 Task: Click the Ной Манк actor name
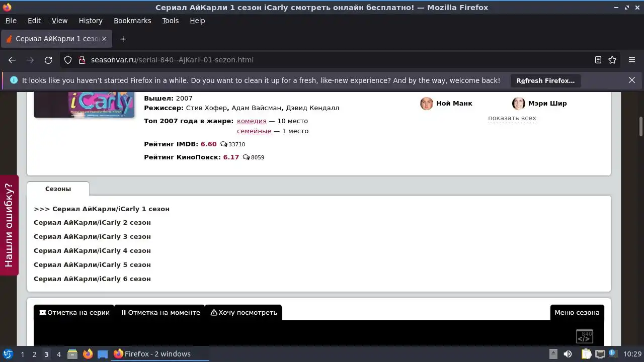coord(454,104)
